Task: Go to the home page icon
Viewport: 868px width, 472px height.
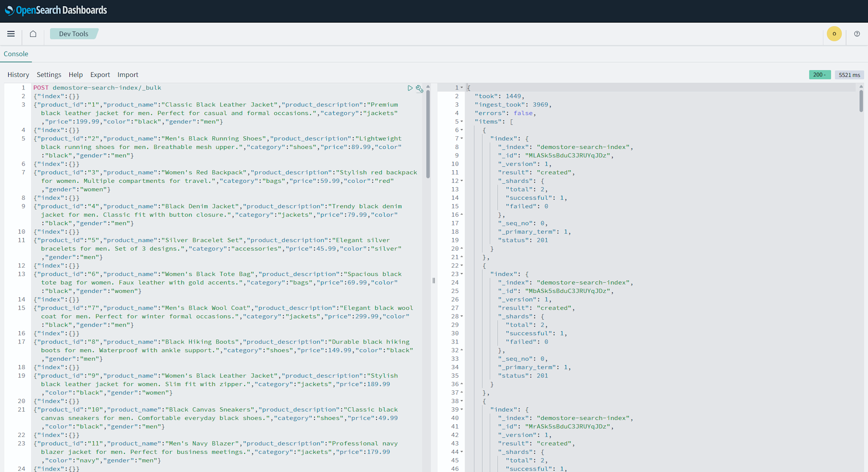Action: pyautogui.click(x=33, y=34)
